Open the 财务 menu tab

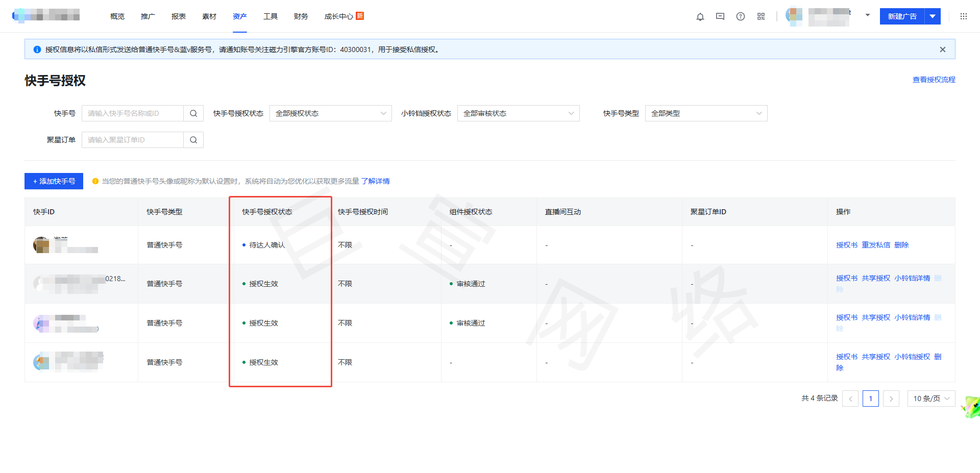point(301,16)
